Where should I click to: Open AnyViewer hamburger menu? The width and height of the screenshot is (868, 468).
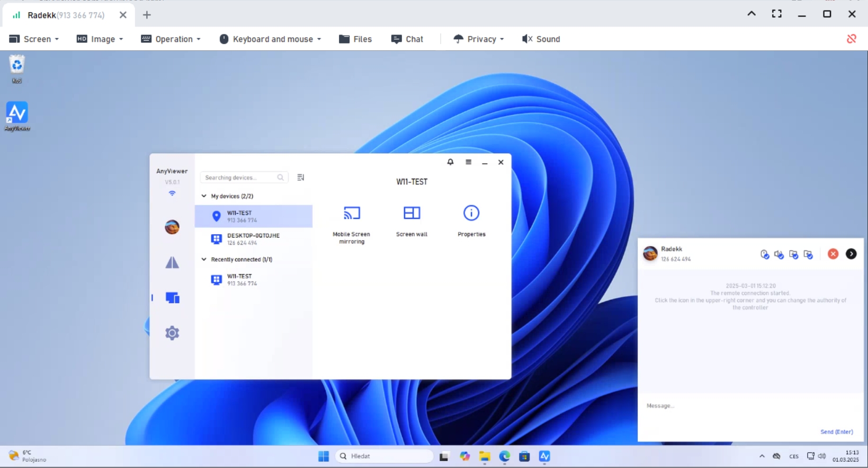[468, 162]
